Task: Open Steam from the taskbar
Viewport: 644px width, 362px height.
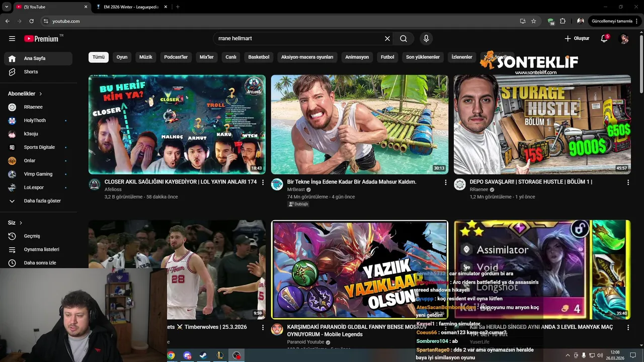Action: [203, 355]
